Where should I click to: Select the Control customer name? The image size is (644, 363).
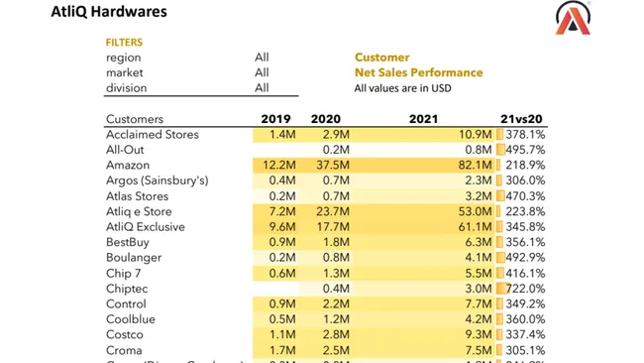coord(126,304)
